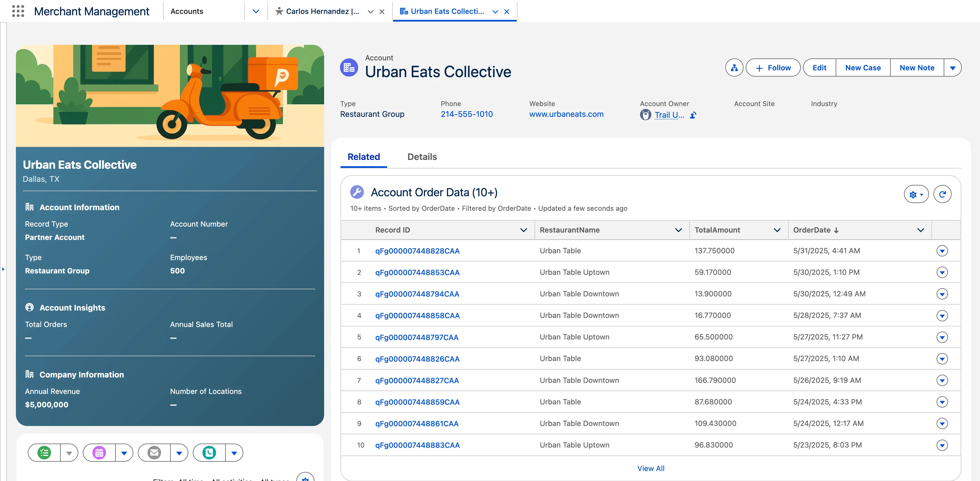Click the Email envelope icon
The width and height of the screenshot is (980, 481).
154,453
